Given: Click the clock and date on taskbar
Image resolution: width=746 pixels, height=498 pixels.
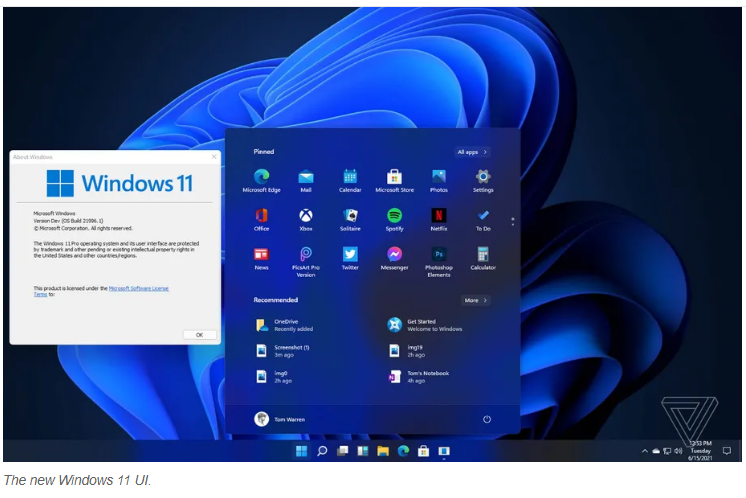Looking at the screenshot, I should tap(700, 450).
